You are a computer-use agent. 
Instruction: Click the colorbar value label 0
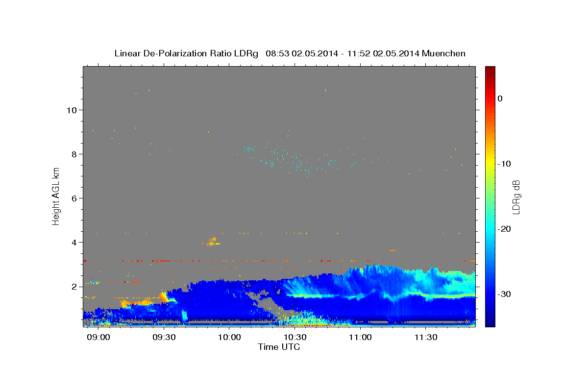tap(500, 98)
